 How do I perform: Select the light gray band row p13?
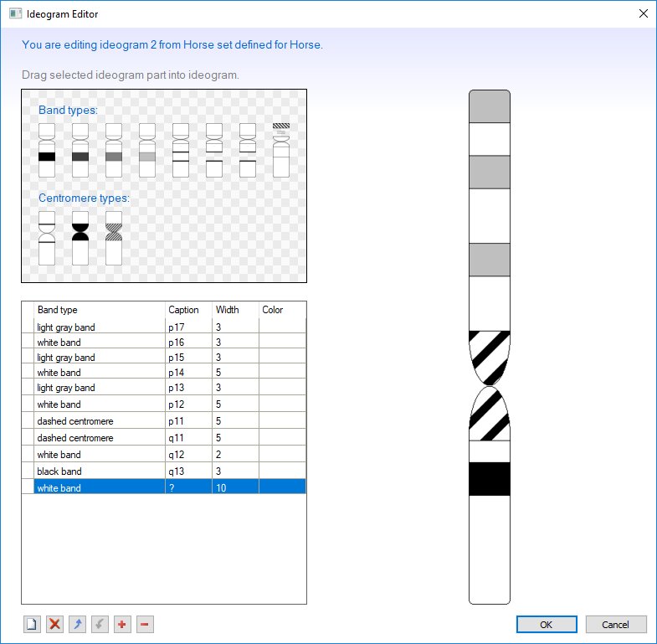[x=164, y=388]
